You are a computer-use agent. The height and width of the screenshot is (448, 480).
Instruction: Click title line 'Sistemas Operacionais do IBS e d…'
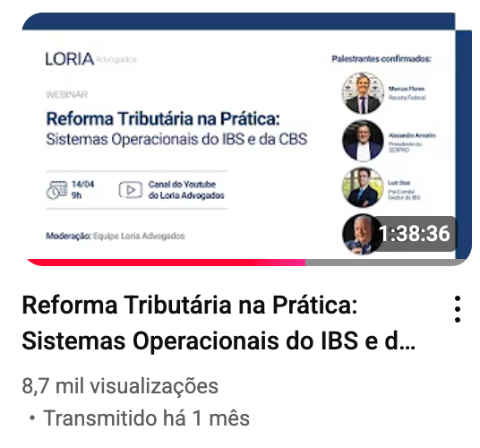pos(219,340)
